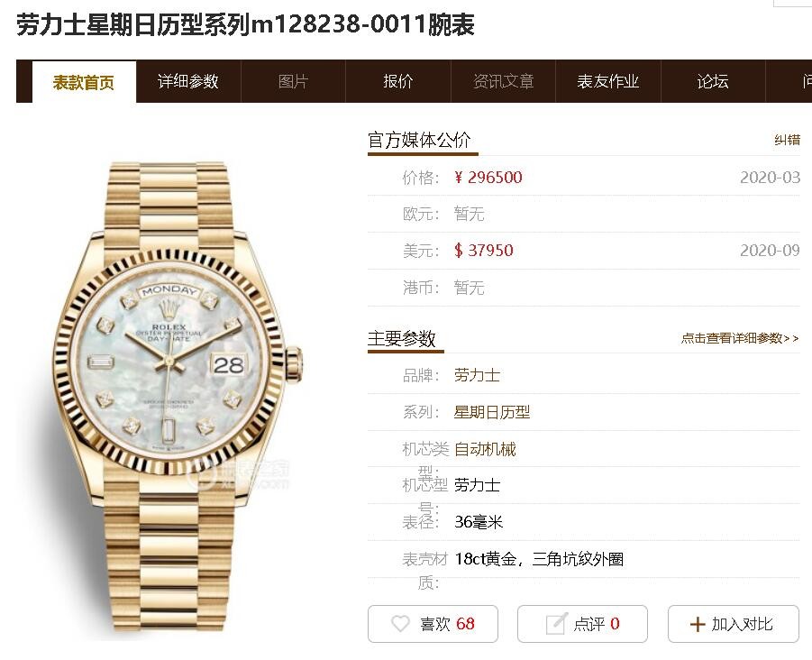Open the 表款首页 tab

[84, 82]
